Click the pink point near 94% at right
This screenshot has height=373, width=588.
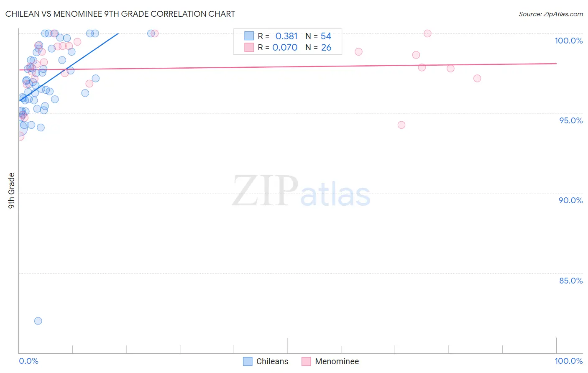(x=401, y=125)
